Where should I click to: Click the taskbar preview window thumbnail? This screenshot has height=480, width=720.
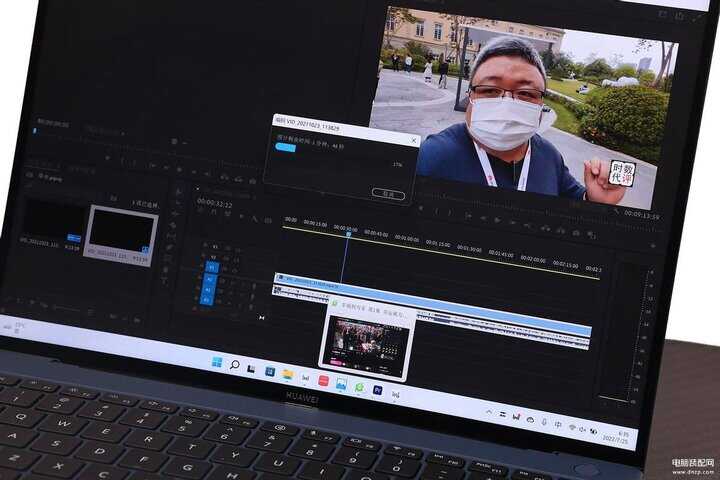(x=368, y=346)
